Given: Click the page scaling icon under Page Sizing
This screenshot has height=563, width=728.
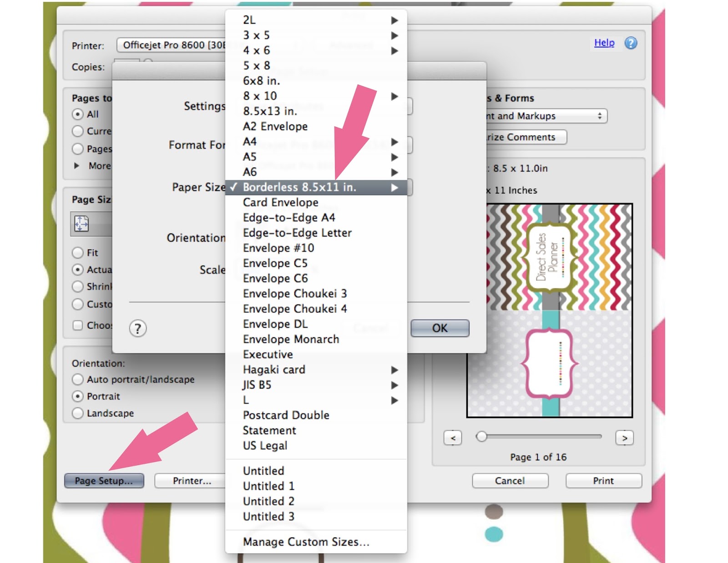Looking at the screenshot, I should [x=81, y=223].
